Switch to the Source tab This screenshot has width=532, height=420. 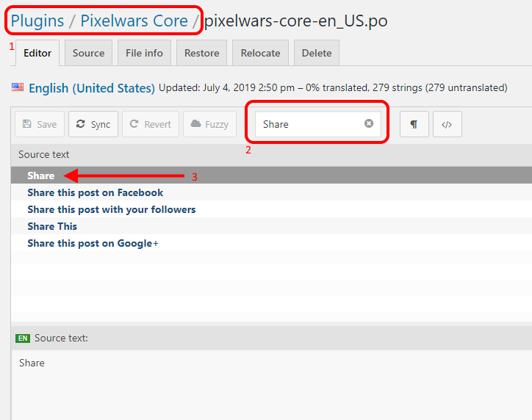(88, 53)
